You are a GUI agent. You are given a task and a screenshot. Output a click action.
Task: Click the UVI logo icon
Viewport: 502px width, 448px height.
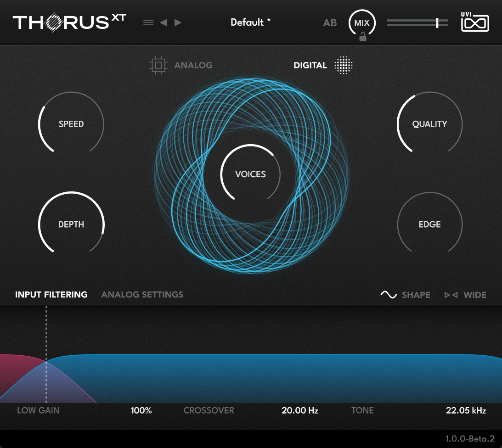pos(475,22)
